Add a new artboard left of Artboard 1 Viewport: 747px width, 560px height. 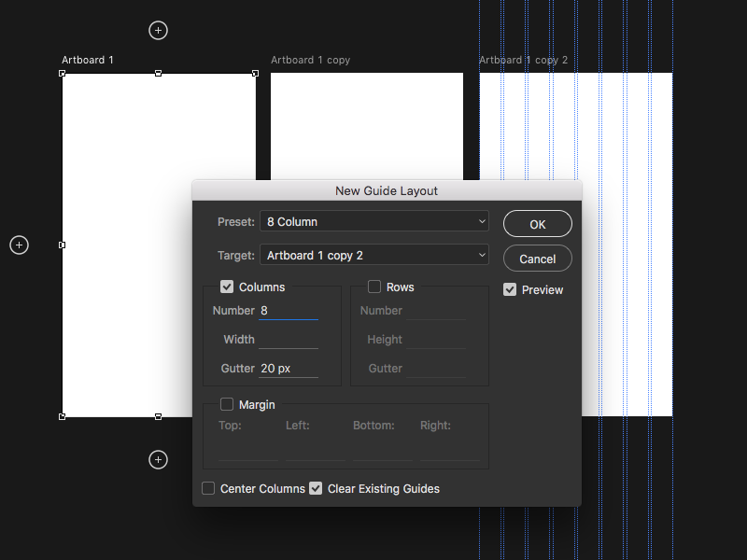[19, 245]
